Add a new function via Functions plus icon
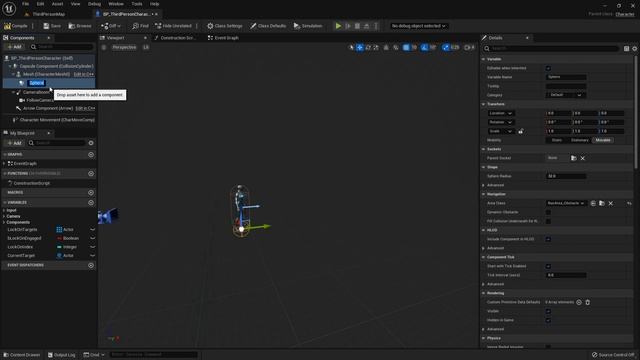Viewport: 640px width, 360px height. tap(91, 173)
